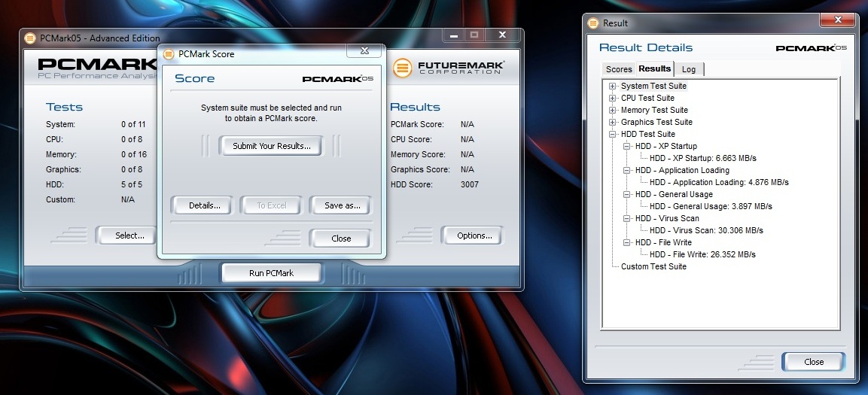The image size is (868, 395).
Task: Select 'HDD - File Write: 26.352 MB/s' result
Action: [702, 254]
